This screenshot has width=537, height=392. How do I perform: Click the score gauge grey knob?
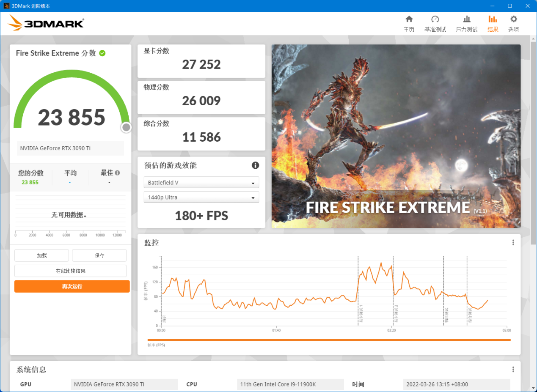click(x=126, y=127)
